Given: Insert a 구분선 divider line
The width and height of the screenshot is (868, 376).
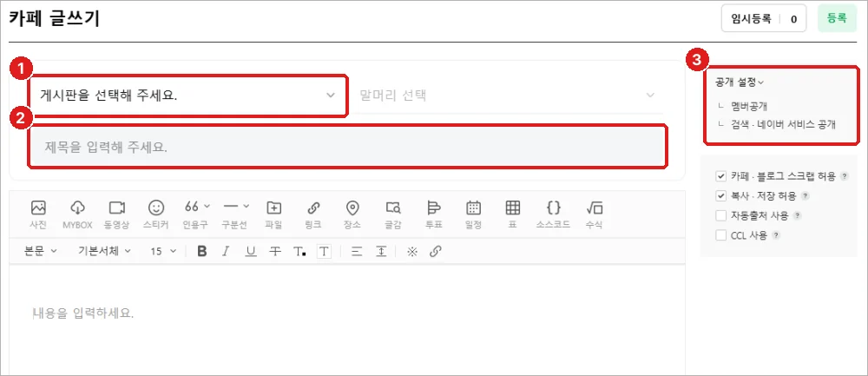Looking at the screenshot, I should (232, 214).
